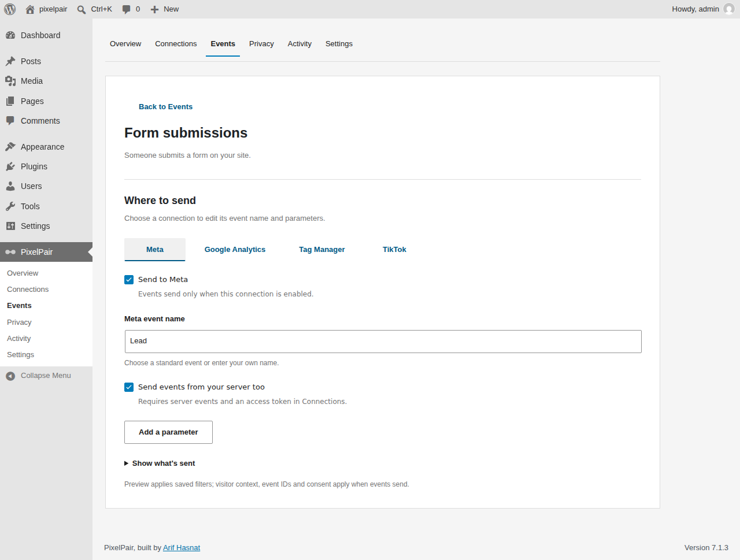Click the Add a parameter button

168,432
